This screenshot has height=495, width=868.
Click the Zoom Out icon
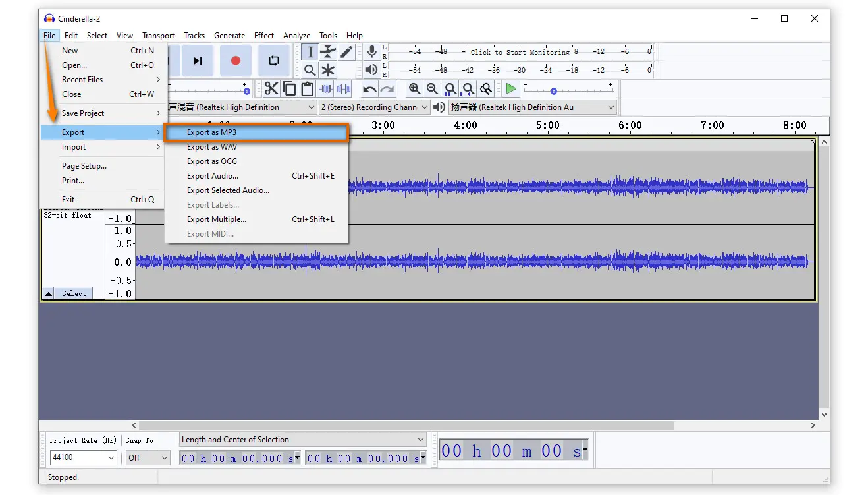click(x=432, y=89)
